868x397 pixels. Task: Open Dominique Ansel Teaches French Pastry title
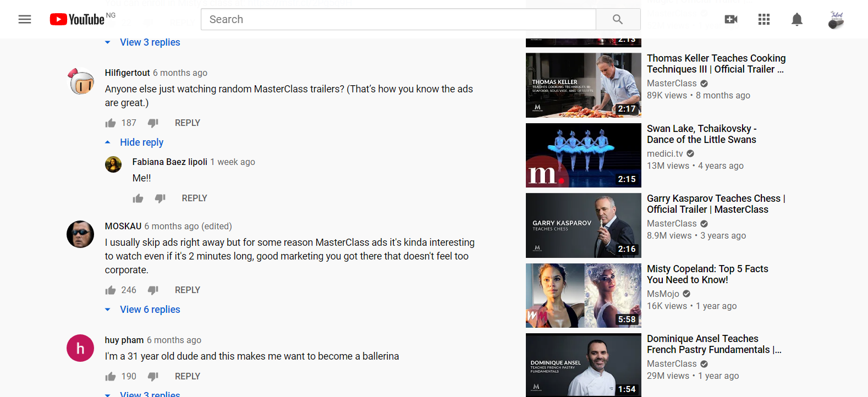click(714, 344)
